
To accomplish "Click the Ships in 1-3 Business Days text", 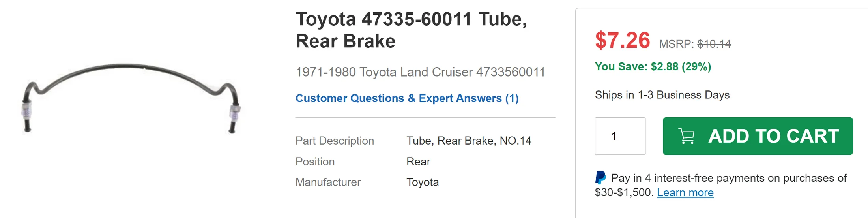I will pos(662,95).
